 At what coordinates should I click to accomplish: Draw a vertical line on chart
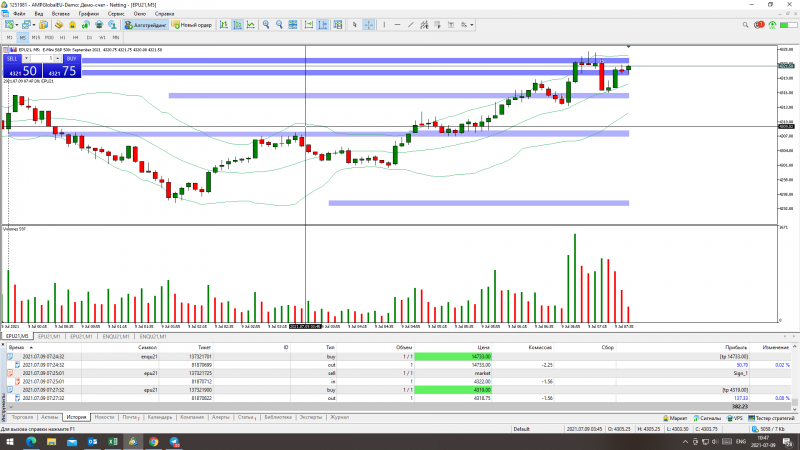click(384, 24)
